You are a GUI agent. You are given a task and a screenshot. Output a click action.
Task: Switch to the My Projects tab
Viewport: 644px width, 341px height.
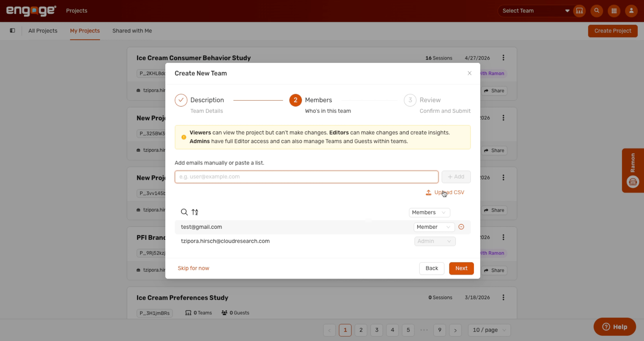tap(85, 31)
